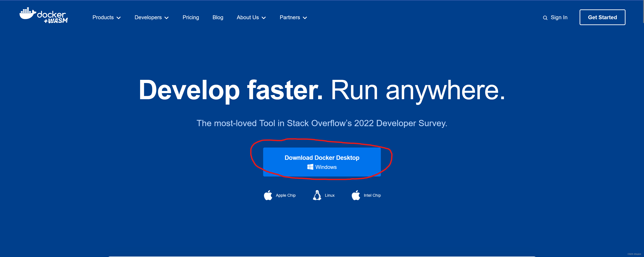This screenshot has height=257, width=644.
Task: Click the Stack Overflow 2022 survey tagline
Action: point(322,123)
